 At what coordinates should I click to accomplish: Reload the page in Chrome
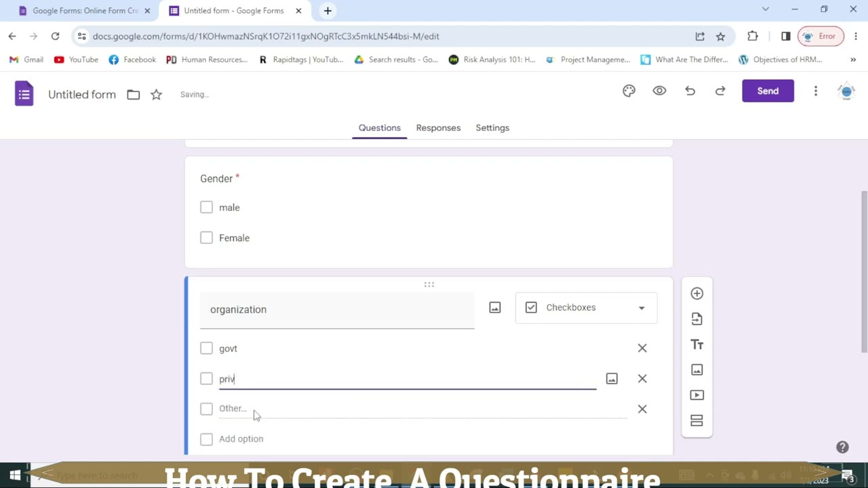point(55,36)
